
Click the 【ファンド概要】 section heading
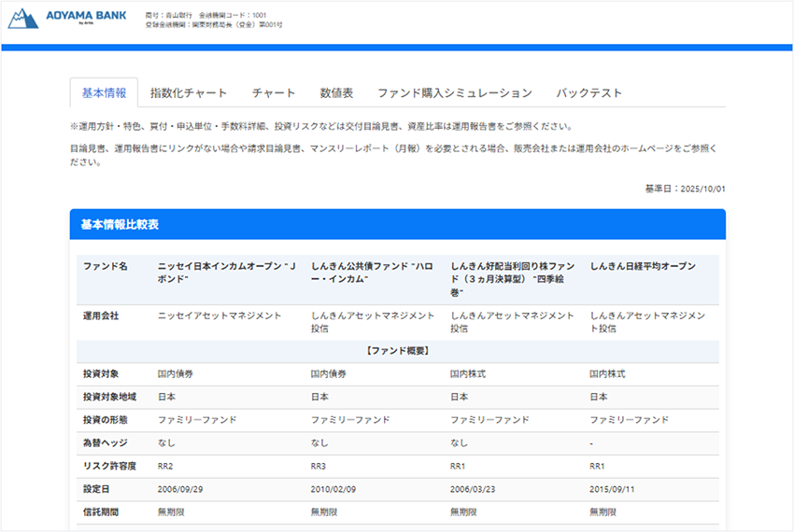[397, 352]
